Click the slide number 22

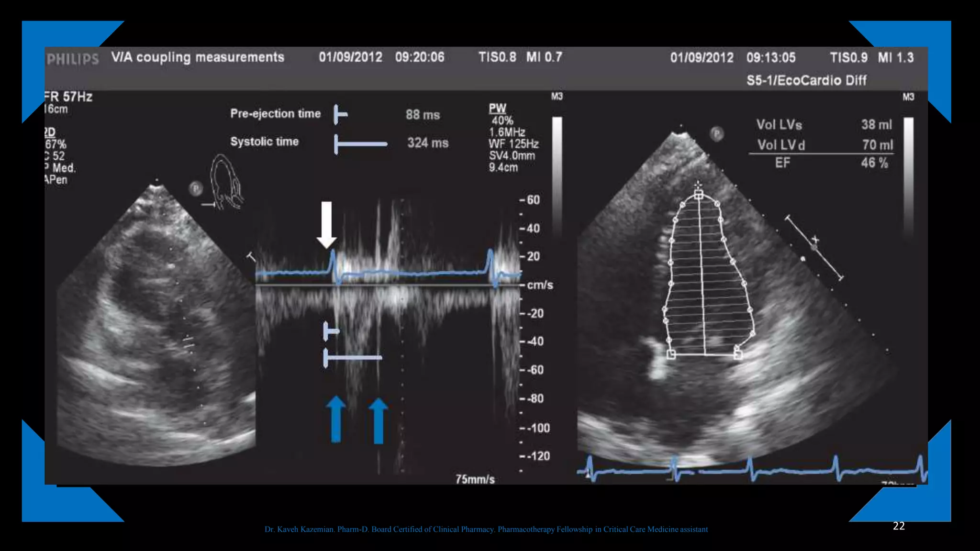coord(899,526)
